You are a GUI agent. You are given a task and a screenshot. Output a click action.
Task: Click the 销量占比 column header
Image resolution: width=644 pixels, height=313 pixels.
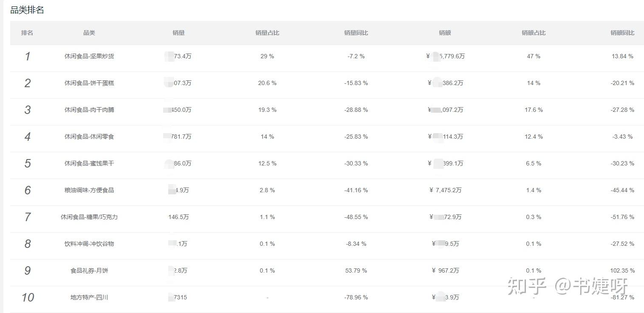pos(267,33)
